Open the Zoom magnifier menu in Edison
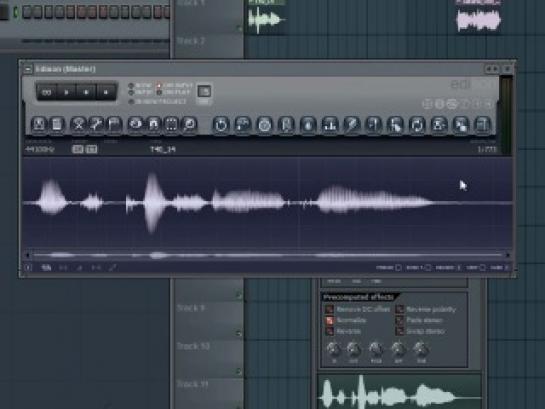 point(189,124)
